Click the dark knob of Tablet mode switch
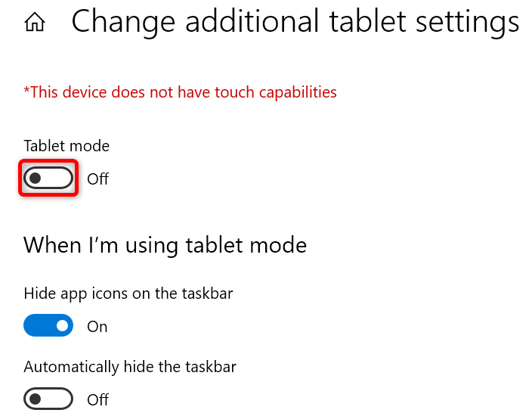This screenshot has height=416, width=532. click(36, 179)
